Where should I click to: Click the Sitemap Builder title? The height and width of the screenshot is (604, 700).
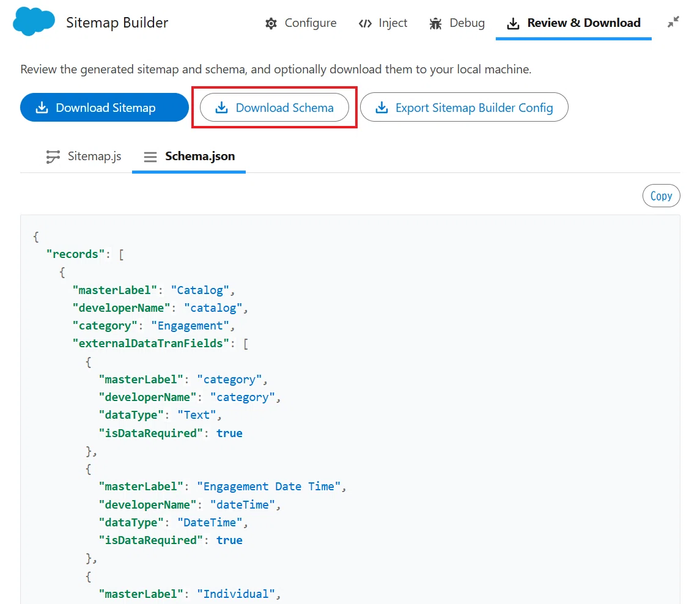pyautogui.click(x=117, y=23)
